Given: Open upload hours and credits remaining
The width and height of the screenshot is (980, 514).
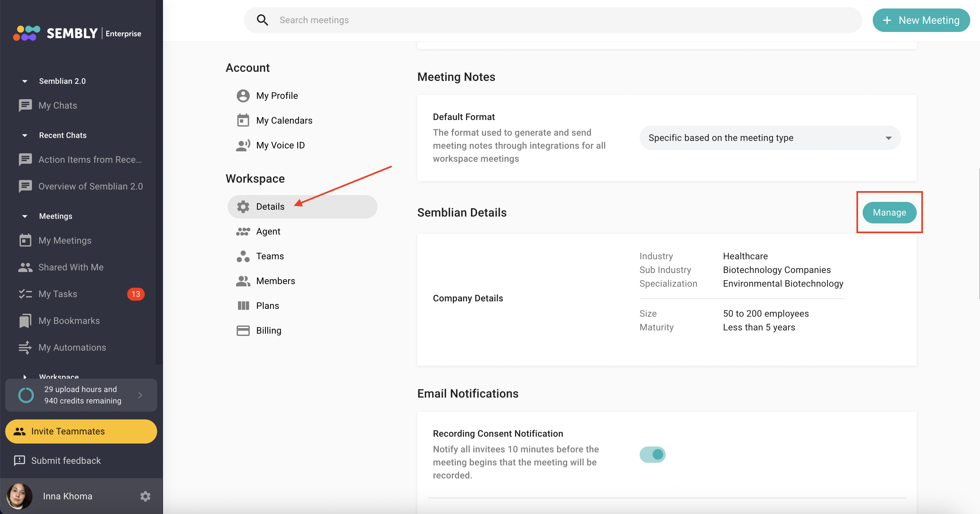Looking at the screenshot, I should click(81, 395).
